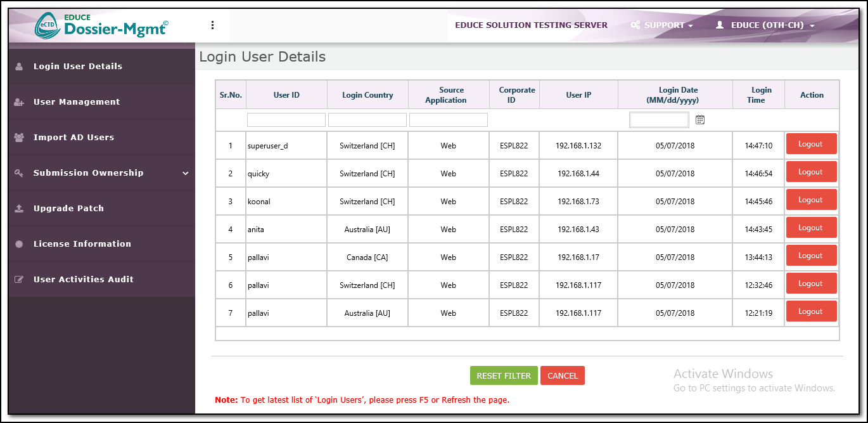Expand the Submission Ownership submenu chevron
Viewport: 868px width, 423px height.
[185, 173]
